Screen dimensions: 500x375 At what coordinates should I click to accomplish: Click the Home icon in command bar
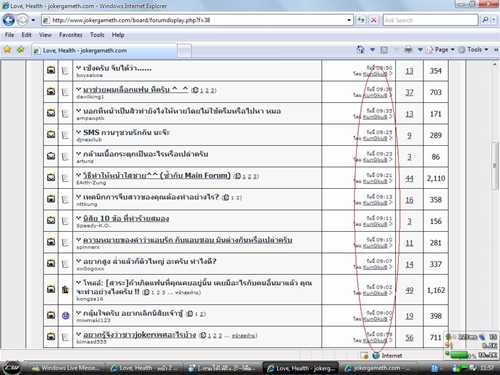tap(360, 50)
